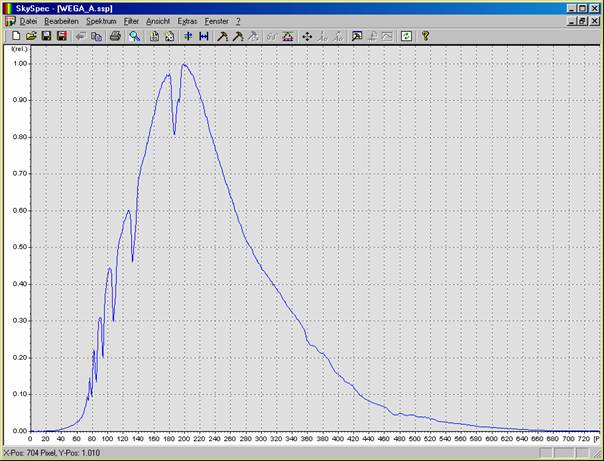
Task: Click the four-way move arrows icon
Action: coord(307,36)
